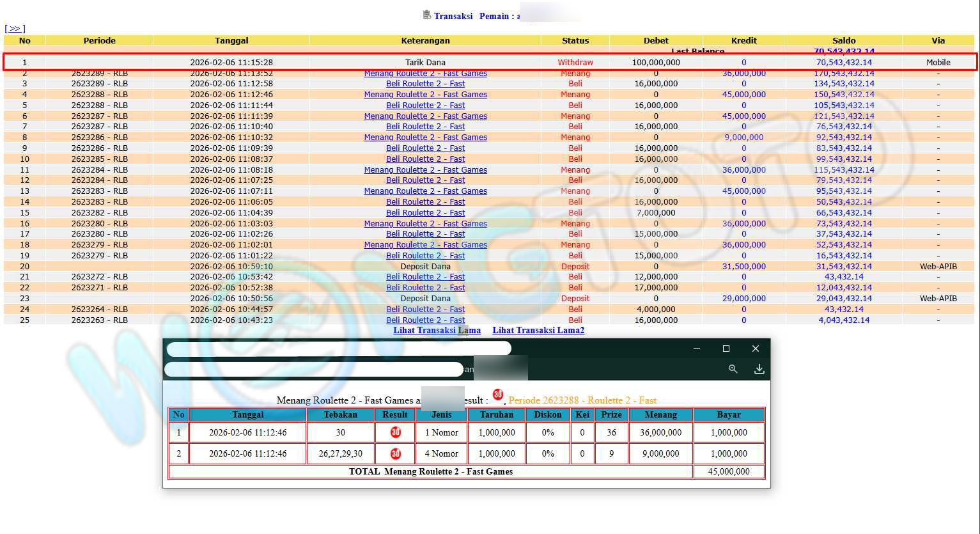Click the magnifier zoom icon in popup
Viewport: 980px width, 534px height.
point(733,369)
